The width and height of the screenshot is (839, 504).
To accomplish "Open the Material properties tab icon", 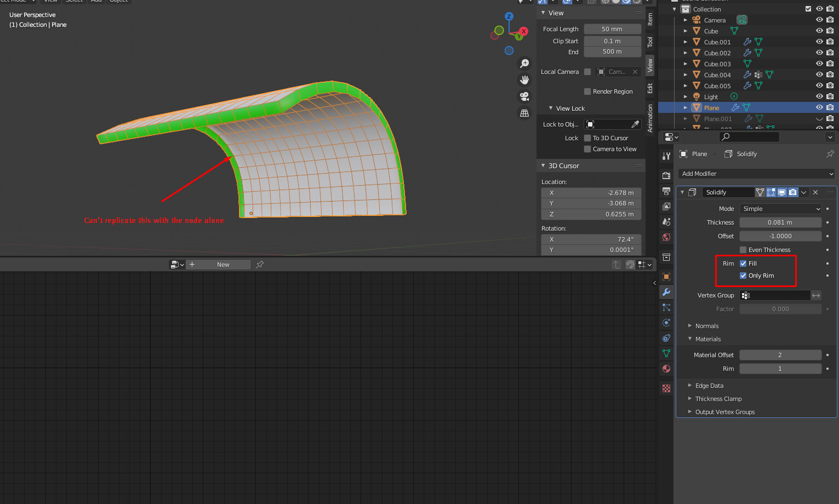I will click(666, 369).
